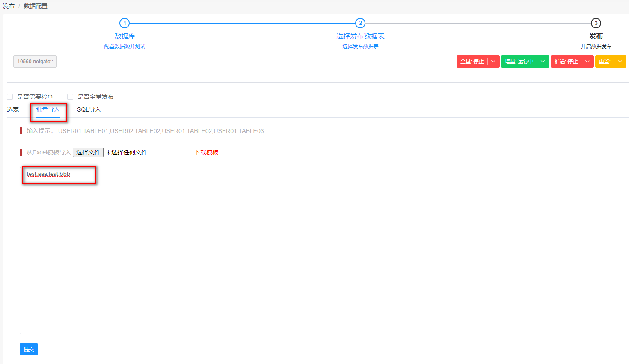Open the dropdown arrow beside 重置
Image resolution: width=629 pixels, height=364 pixels.
620,62
